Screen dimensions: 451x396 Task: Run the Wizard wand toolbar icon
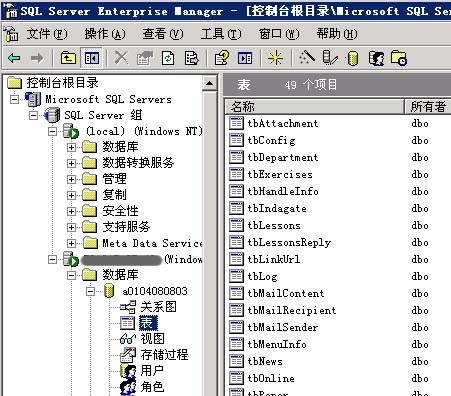(307, 58)
